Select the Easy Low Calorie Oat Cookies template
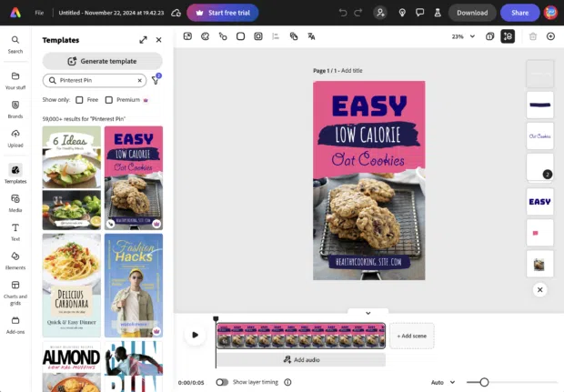Viewport: 564px width, 392px height. click(x=134, y=177)
